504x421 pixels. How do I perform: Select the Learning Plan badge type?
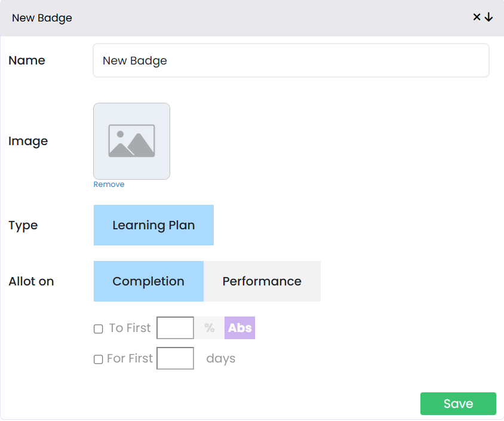(x=153, y=225)
